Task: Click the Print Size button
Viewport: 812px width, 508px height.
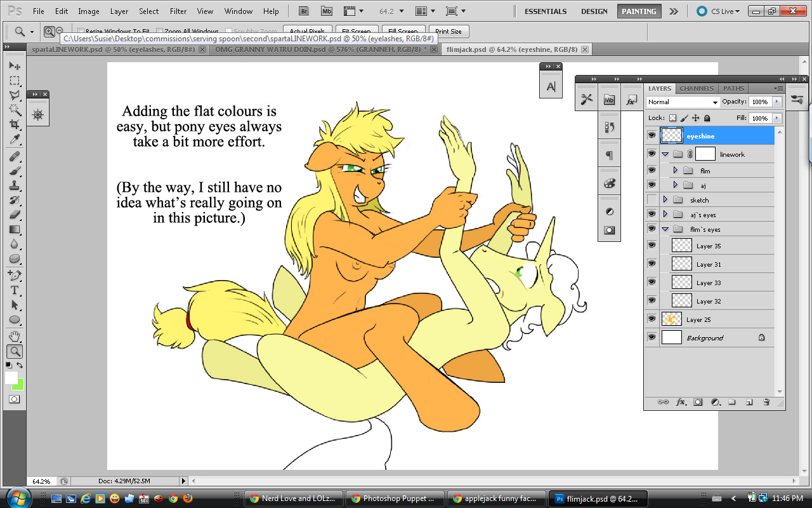Action: point(448,31)
